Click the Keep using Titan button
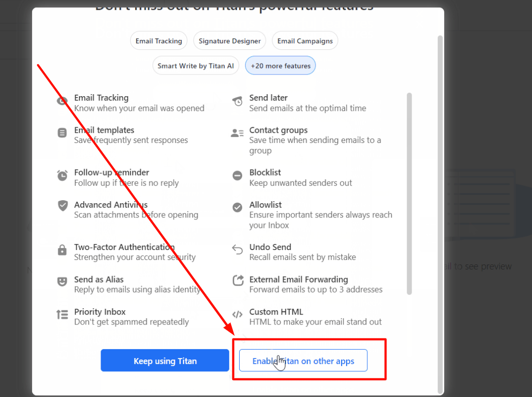The height and width of the screenshot is (397, 532). (165, 361)
